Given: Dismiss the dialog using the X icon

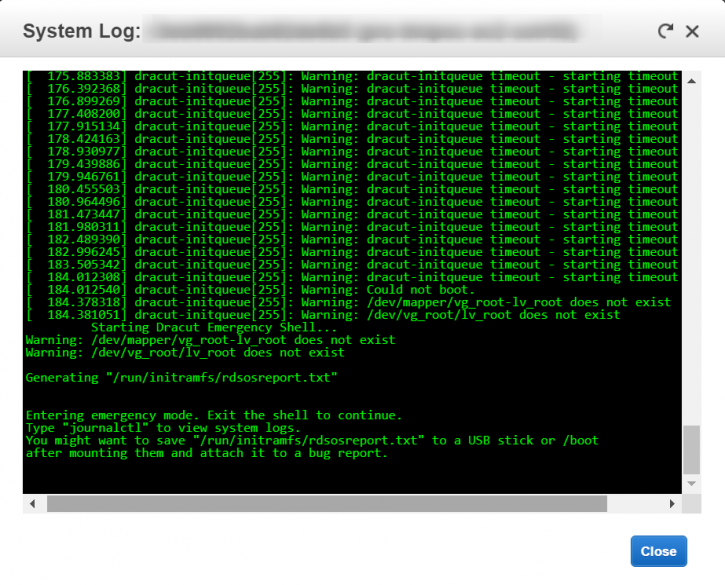Looking at the screenshot, I should 692,31.
